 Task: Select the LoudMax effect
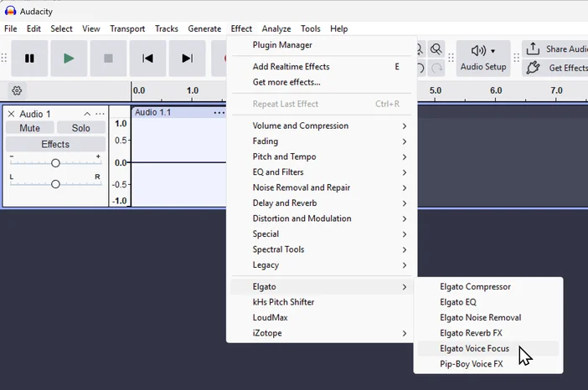[x=322, y=318]
